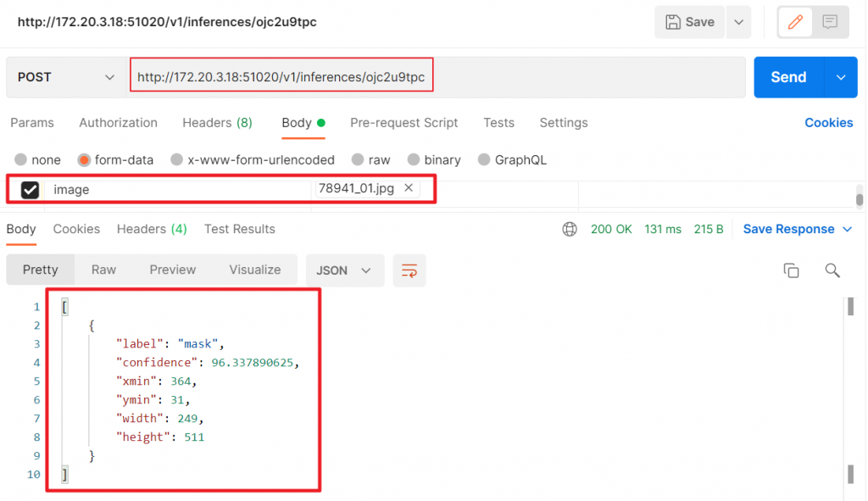
Task: Toggle the word wrap icon
Action: pyautogui.click(x=409, y=270)
